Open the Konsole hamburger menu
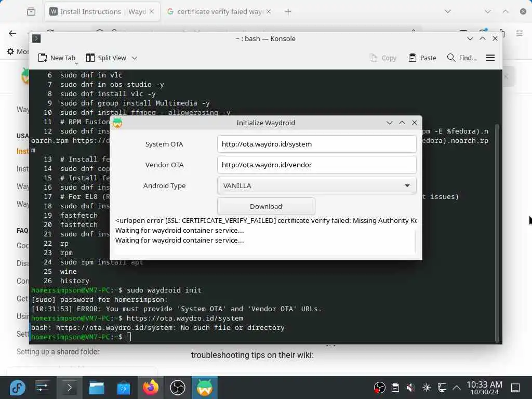This screenshot has height=399, width=532. [x=490, y=58]
